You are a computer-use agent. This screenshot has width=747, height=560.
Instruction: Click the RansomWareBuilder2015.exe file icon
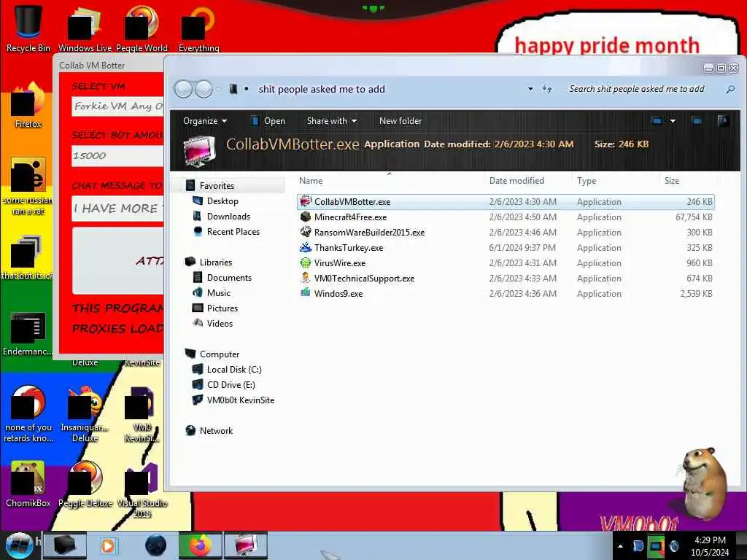tap(306, 232)
